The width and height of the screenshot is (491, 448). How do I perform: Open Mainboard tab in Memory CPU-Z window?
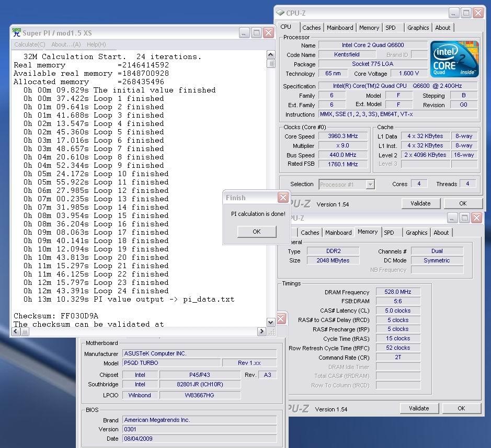(x=338, y=233)
